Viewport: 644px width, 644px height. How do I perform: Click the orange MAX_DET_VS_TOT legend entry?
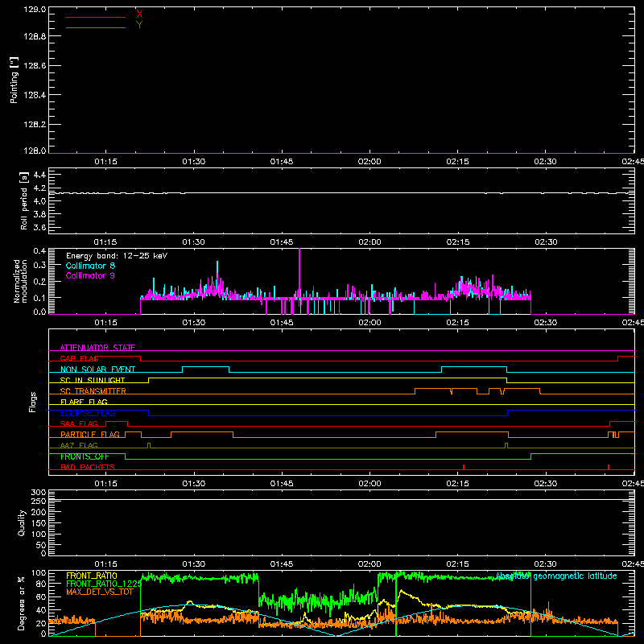click(x=99, y=592)
